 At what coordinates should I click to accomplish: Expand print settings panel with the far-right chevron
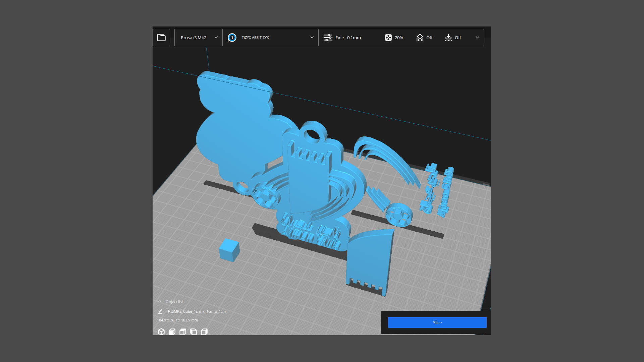(477, 38)
